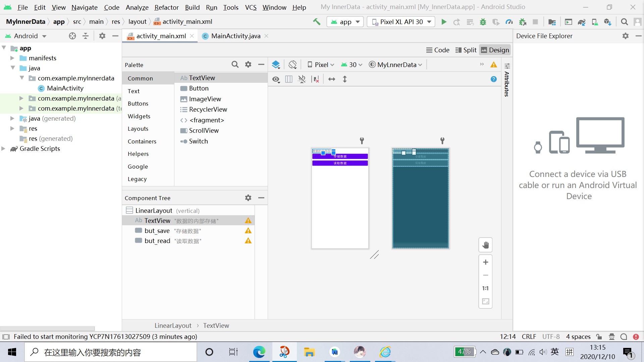The height and width of the screenshot is (362, 644).
Task: Click the Orientation for Preview icon
Action: tap(292, 65)
